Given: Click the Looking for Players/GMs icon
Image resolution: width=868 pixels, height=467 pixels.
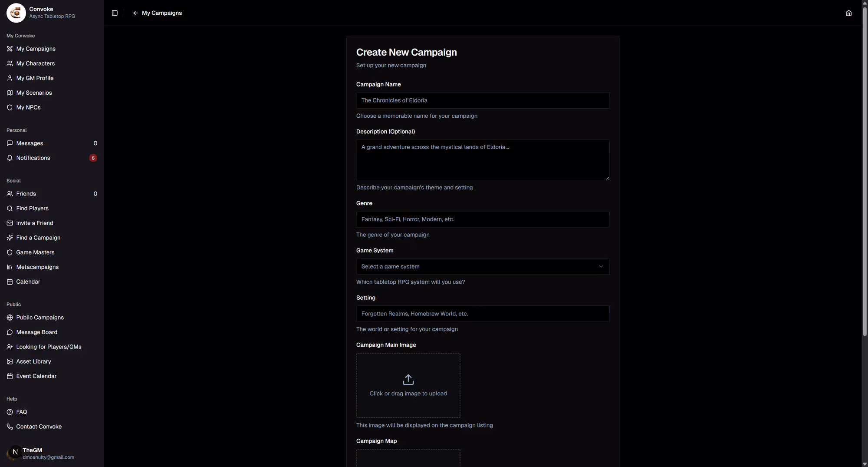Looking at the screenshot, I should (x=10, y=347).
